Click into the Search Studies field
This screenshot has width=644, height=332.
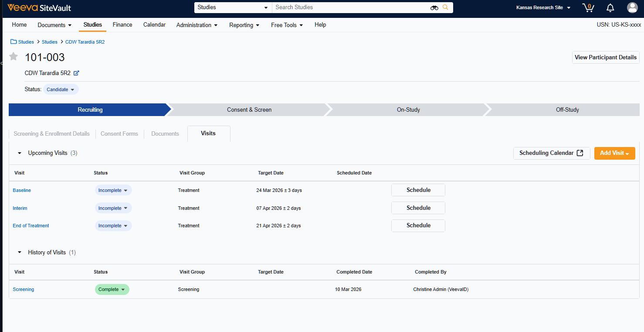tap(349, 7)
